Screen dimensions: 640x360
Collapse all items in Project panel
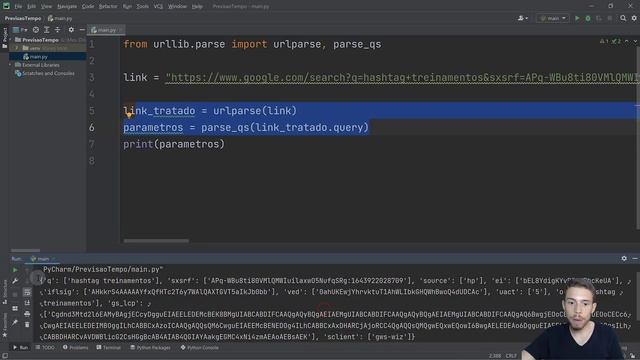click(58, 30)
